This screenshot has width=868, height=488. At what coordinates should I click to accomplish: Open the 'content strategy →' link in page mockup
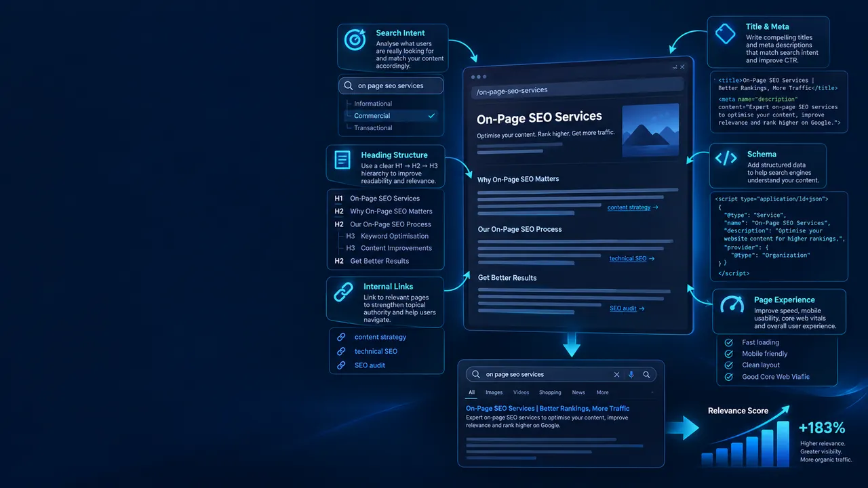coord(633,207)
